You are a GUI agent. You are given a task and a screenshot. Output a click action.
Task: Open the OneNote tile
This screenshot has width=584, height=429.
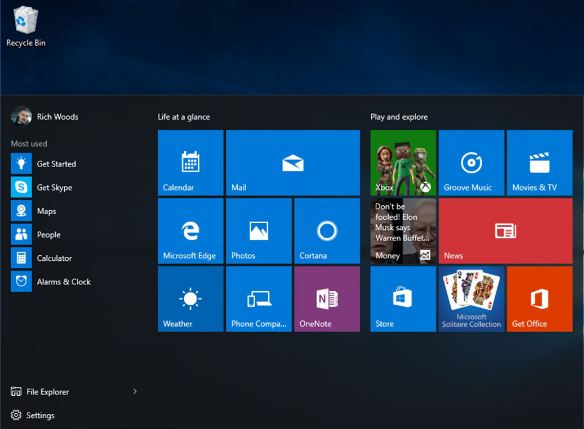tap(327, 299)
